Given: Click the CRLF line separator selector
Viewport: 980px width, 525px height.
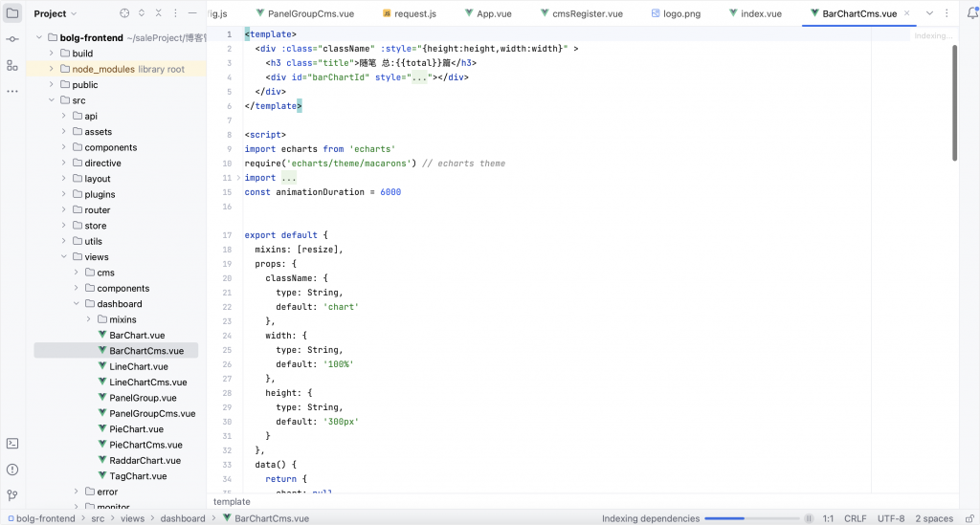Looking at the screenshot, I should click(855, 518).
